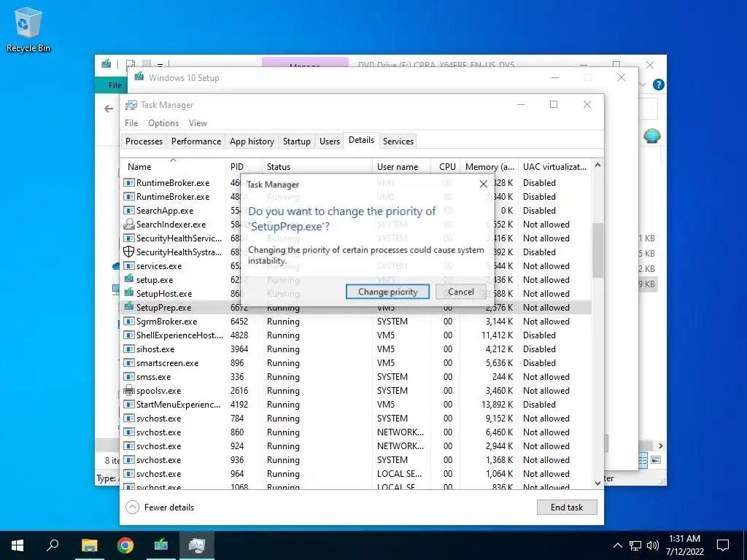
Task: Close the priority confirmation dialog
Action: (483, 184)
